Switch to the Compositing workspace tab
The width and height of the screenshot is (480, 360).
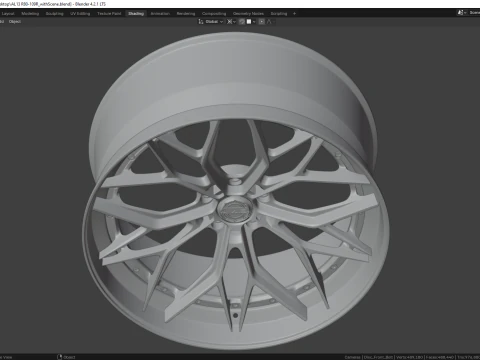coord(214,14)
